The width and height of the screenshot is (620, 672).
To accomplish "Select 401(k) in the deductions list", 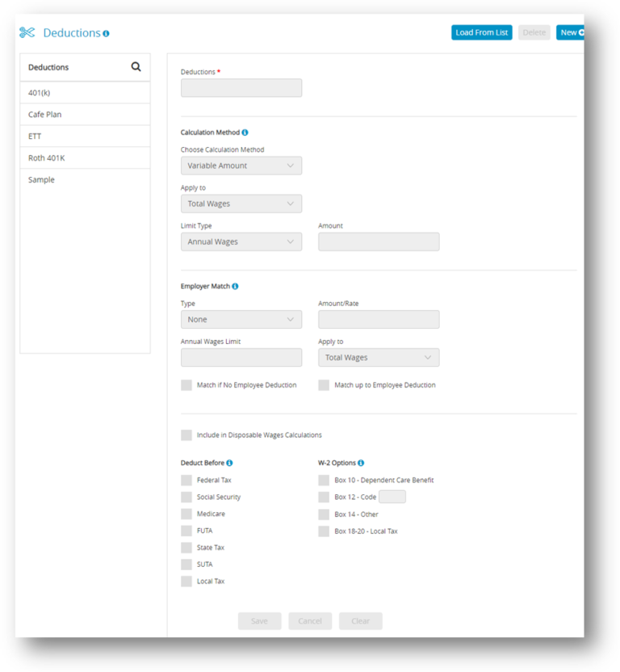I will click(x=85, y=93).
